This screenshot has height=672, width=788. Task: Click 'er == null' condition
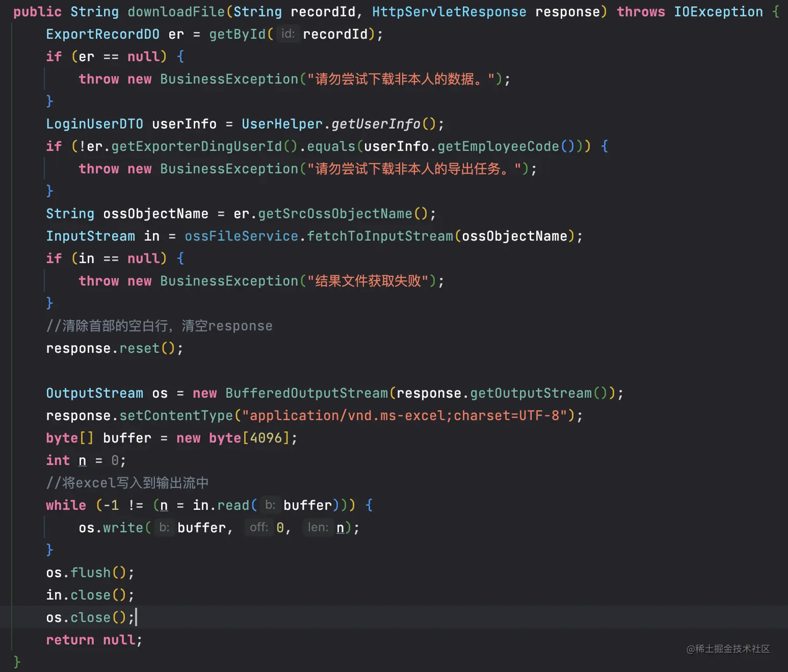[119, 56]
